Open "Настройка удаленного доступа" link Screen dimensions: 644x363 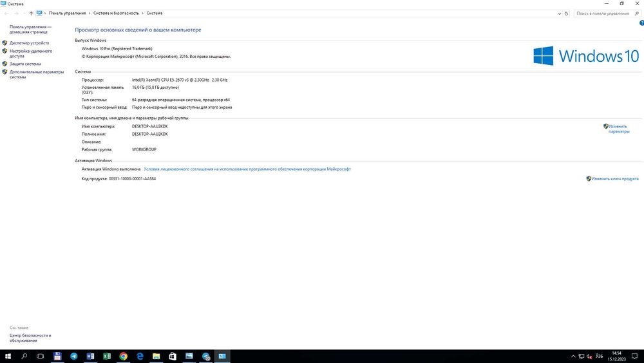(31, 53)
